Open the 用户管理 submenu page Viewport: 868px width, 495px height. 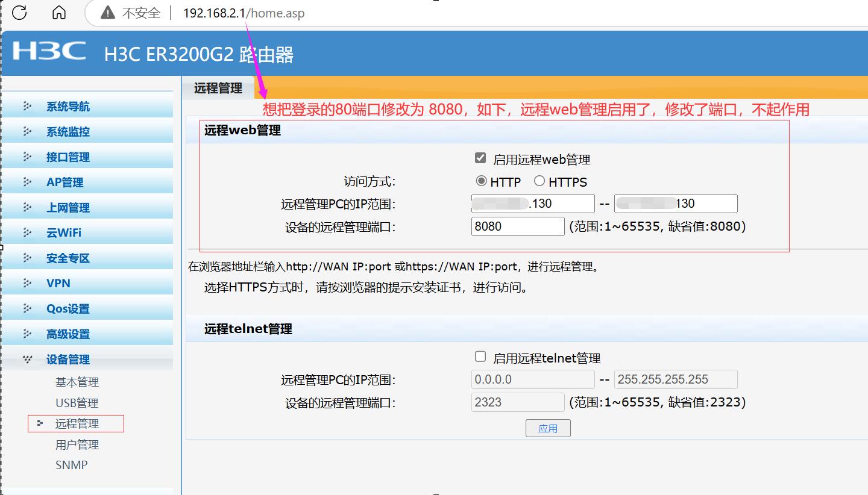click(x=77, y=445)
